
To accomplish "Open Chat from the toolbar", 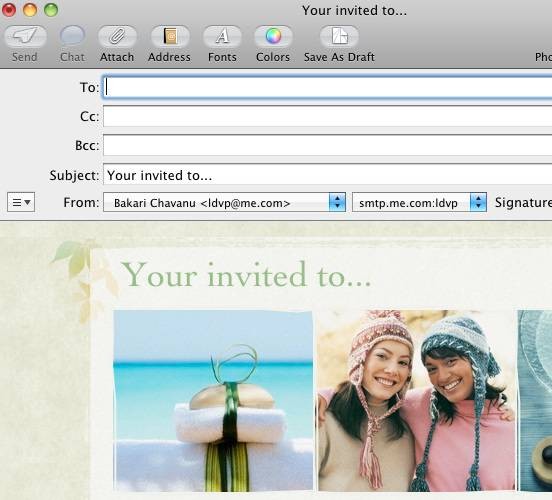I will [x=72, y=36].
